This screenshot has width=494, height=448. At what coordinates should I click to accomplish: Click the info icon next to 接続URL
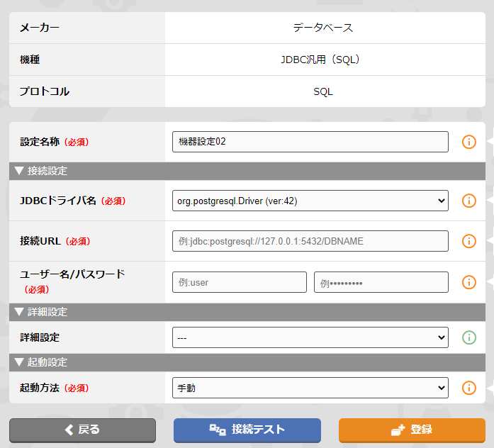coord(468,241)
